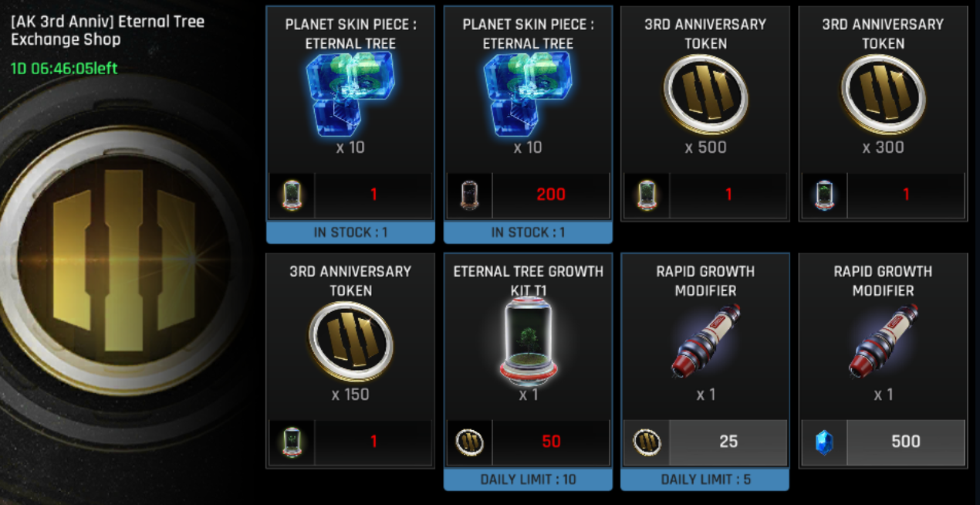The image size is (980, 505).
Task: Select the Rapid Growth Modifier icon priced 25 tokens
Action: (705, 343)
